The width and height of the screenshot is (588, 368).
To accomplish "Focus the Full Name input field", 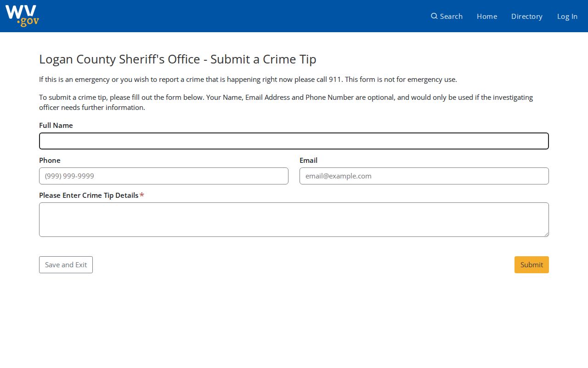I will [294, 141].
